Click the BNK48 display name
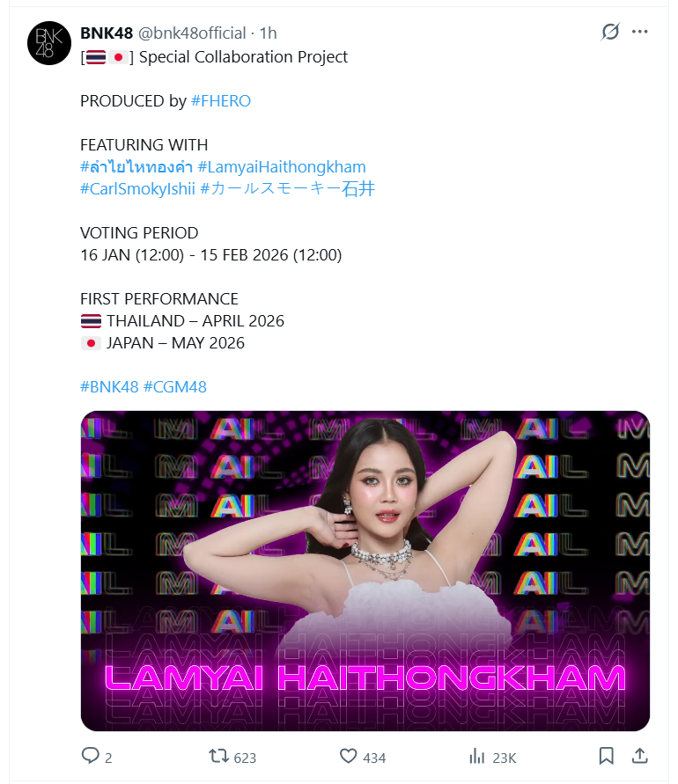The height and width of the screenshot is (784, 678). pyautogui.click(x=107, y=33)
